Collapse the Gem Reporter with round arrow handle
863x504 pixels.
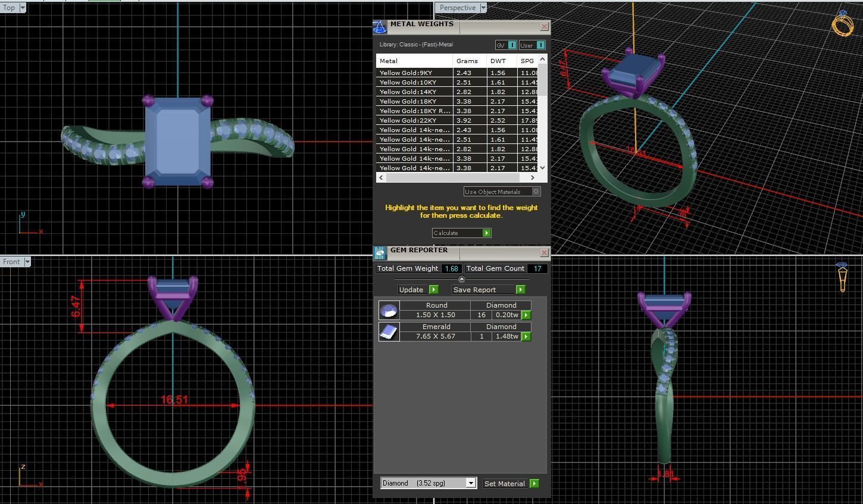[461, 279]
